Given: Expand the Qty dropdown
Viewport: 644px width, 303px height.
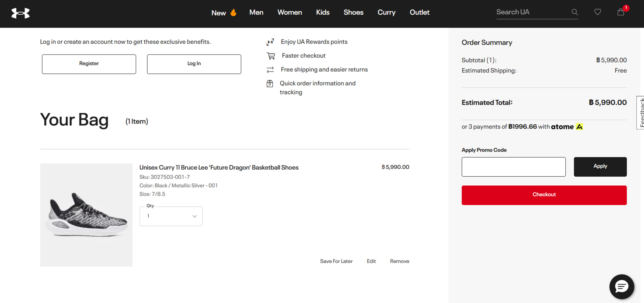Looking at the screenshot, I should point(171,216).
